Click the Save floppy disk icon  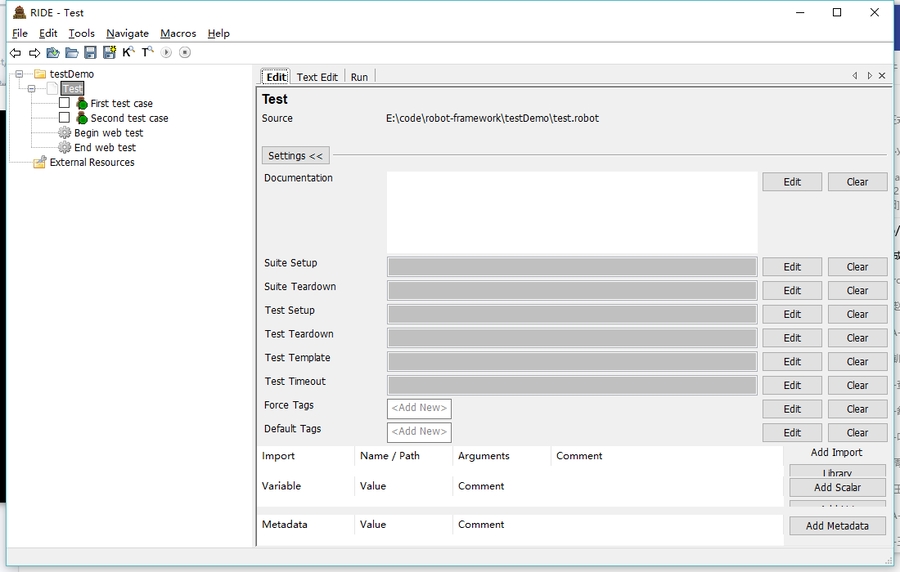(x=90, y=53)
